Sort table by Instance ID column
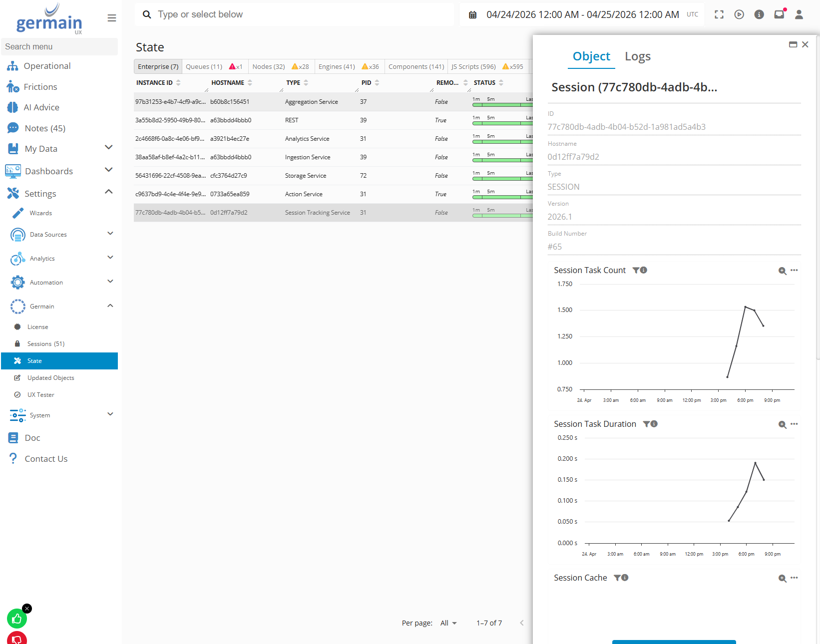This screenshot has height=644, width=820. (x=155, y=83)
